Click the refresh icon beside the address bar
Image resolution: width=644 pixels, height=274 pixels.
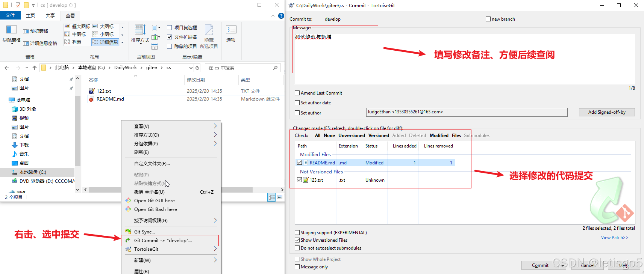pyautogui.click(x=197, y=68)
